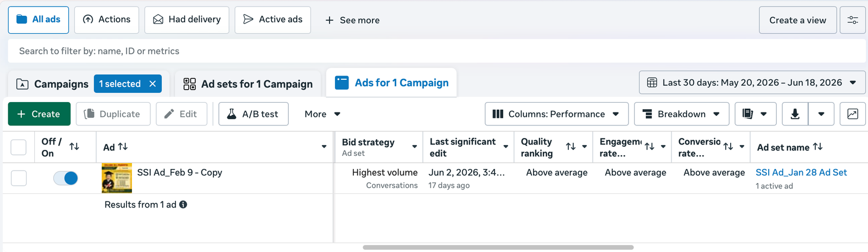Open the Reports icon dropdown
Image resolution: width=868 pixels, height=252 pixels.
tap(756, 114)
